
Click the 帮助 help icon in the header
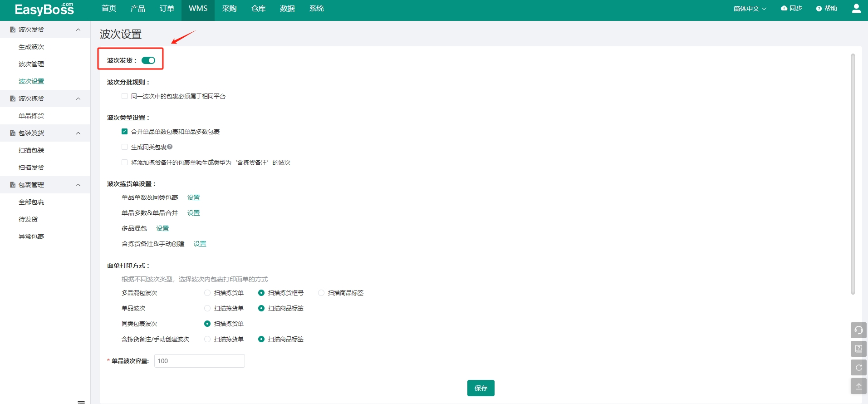819,9
